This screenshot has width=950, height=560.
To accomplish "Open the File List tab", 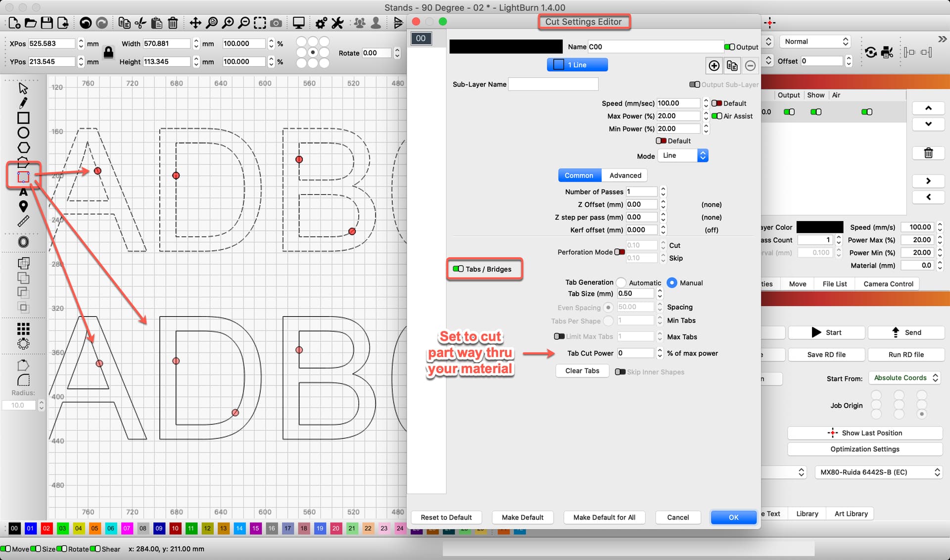I will [x=835, y=284].
